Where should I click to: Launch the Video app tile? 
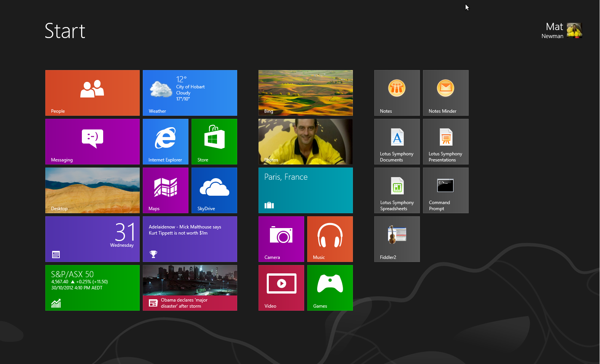[281, 288]
